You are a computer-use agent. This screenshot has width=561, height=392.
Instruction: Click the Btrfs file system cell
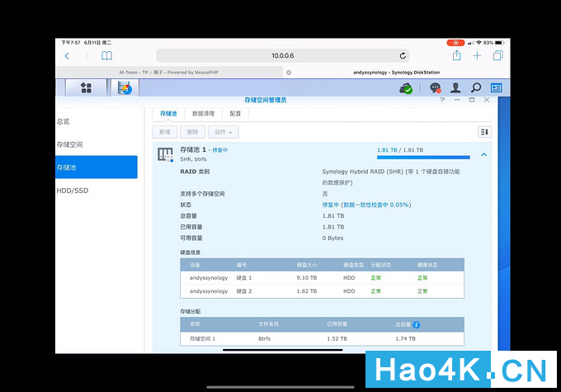click(x=264, y=338)
